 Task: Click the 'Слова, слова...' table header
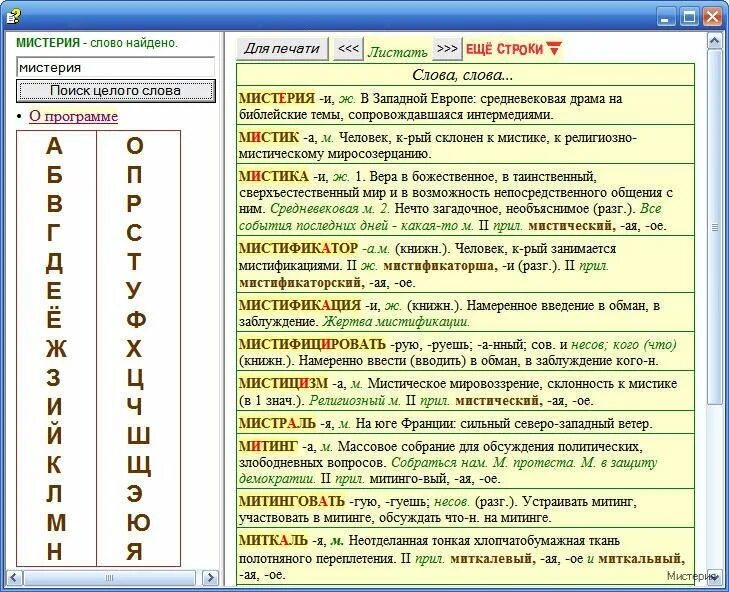click(465, 75)
